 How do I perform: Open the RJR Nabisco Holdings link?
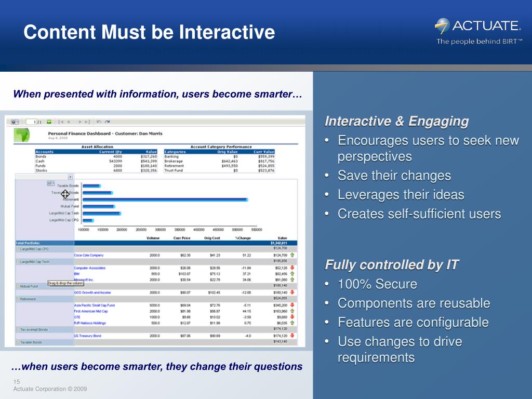(90, 323)
